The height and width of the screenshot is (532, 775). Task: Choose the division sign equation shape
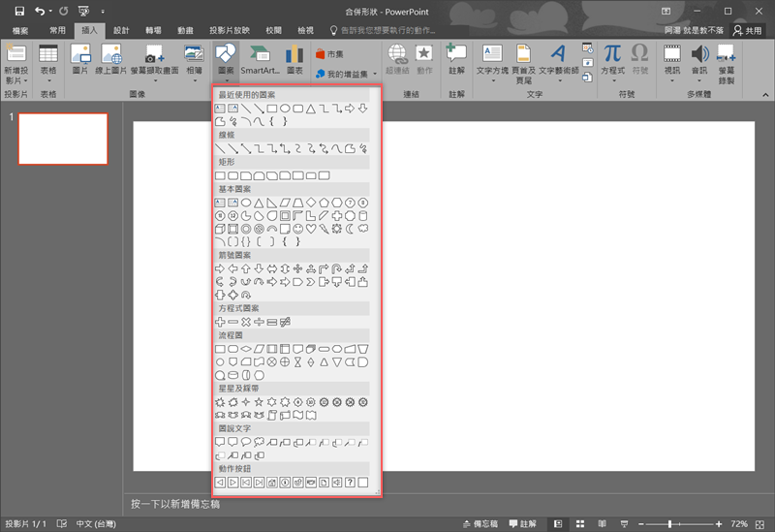pyautogui.click(x=259, y=322)
